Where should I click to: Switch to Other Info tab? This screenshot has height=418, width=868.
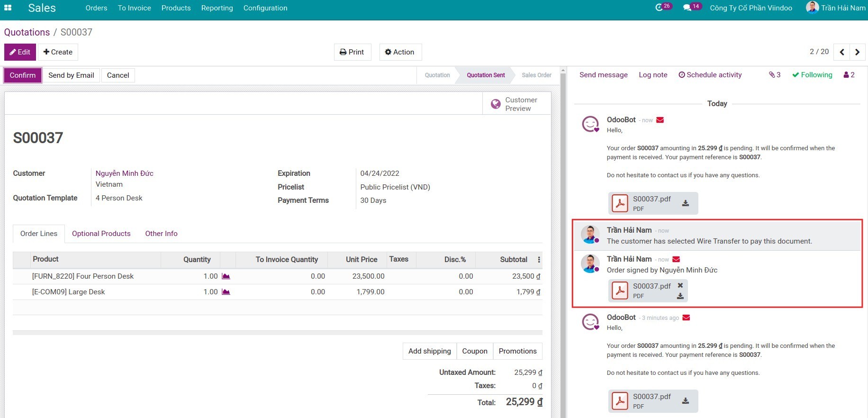pos(161,234)
